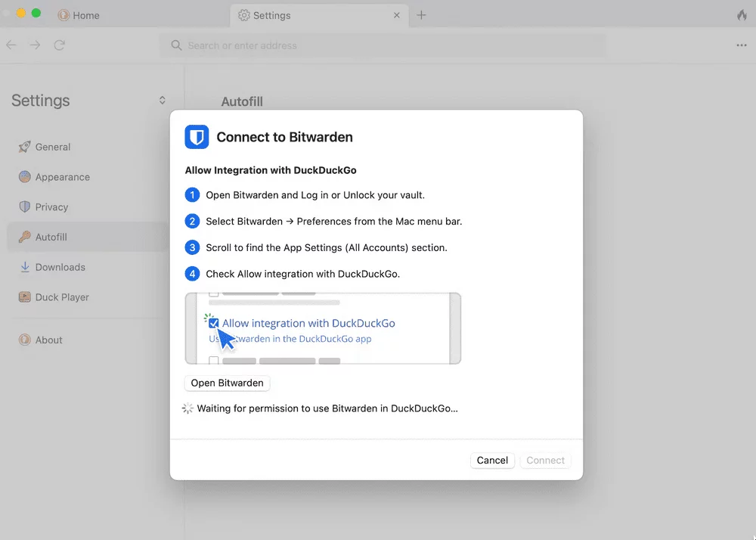Image resolution: width=756 pixels, height=540 pixels.
Task: Go forward with the right arrow
Action: 36,45
